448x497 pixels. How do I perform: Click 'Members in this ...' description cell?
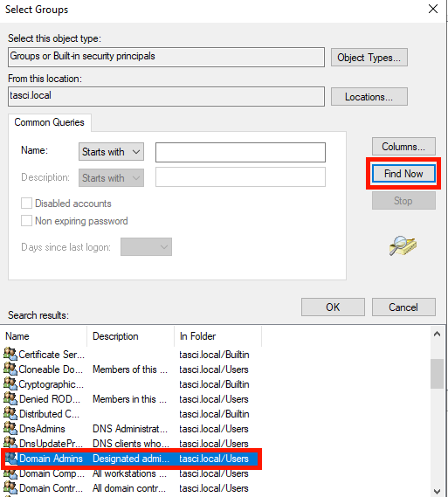click(129, 399)
